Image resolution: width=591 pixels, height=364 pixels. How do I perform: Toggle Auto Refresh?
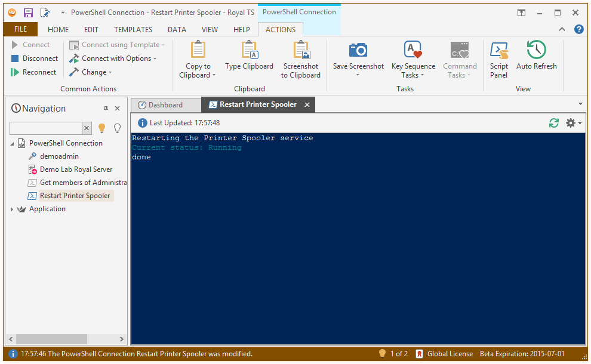536,55
